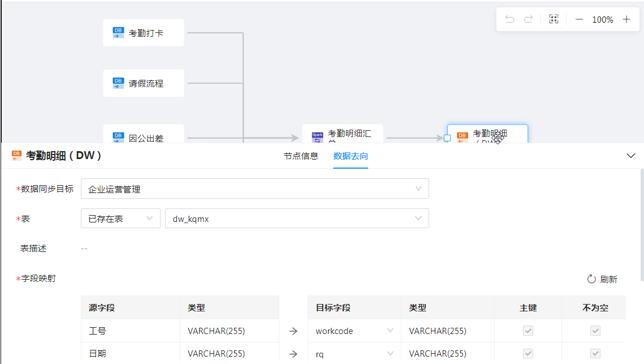Toggle 主键 checkbox for workcode row
The height and width of the screenshot is (364, 644).
point(528,331)
